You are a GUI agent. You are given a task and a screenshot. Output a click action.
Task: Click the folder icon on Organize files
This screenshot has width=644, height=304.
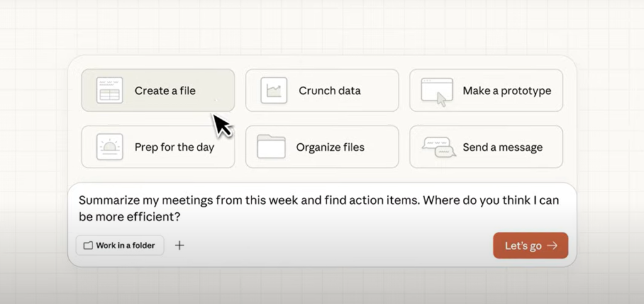pos(271,147)
